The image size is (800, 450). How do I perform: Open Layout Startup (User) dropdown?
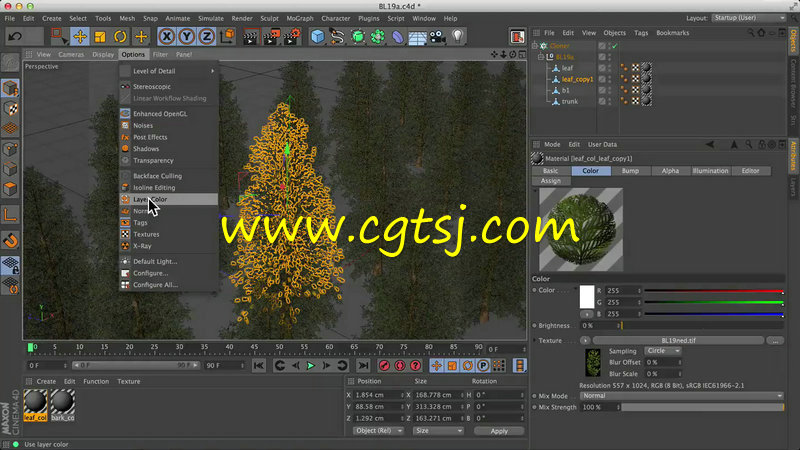coord(748,18)
